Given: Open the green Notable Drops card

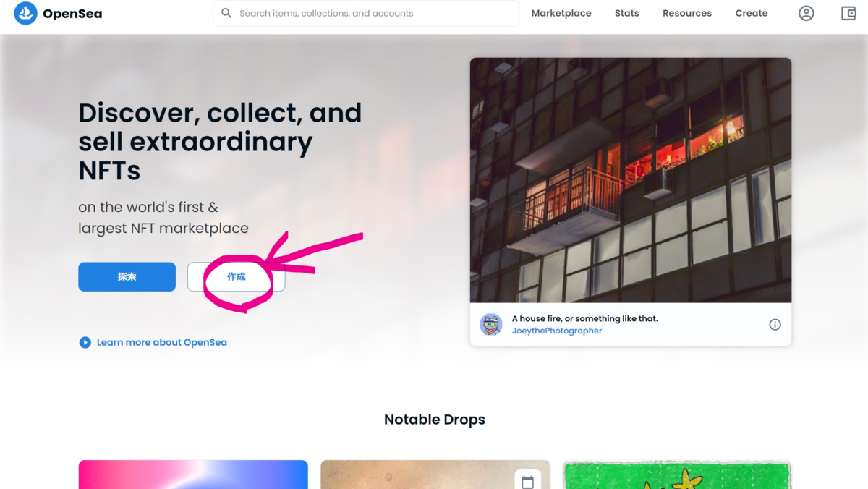Looking at the screenshot, I should [677, 475].
